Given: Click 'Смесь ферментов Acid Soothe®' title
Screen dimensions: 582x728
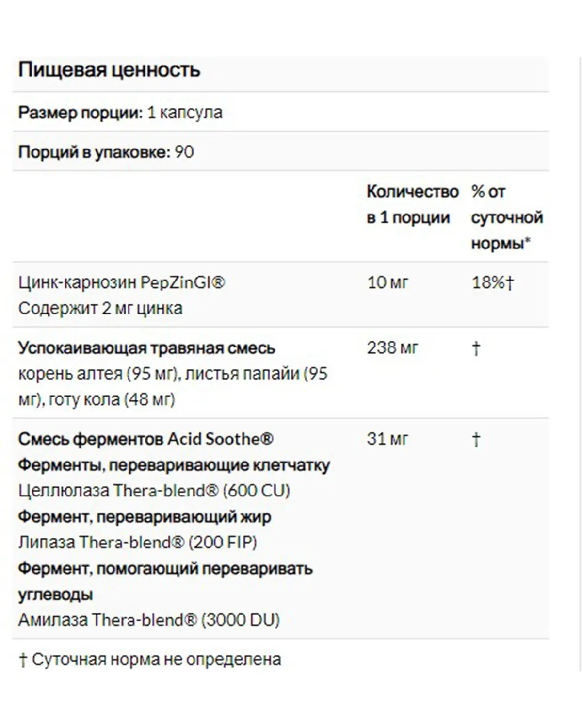Looking at the screenshot, I should click(x=146, y=439).
